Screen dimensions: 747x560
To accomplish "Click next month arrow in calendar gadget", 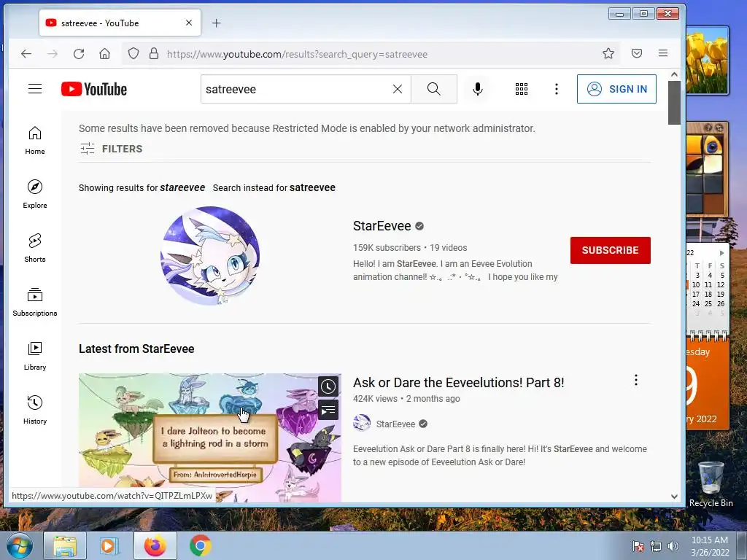I will (x=721, y=253).
